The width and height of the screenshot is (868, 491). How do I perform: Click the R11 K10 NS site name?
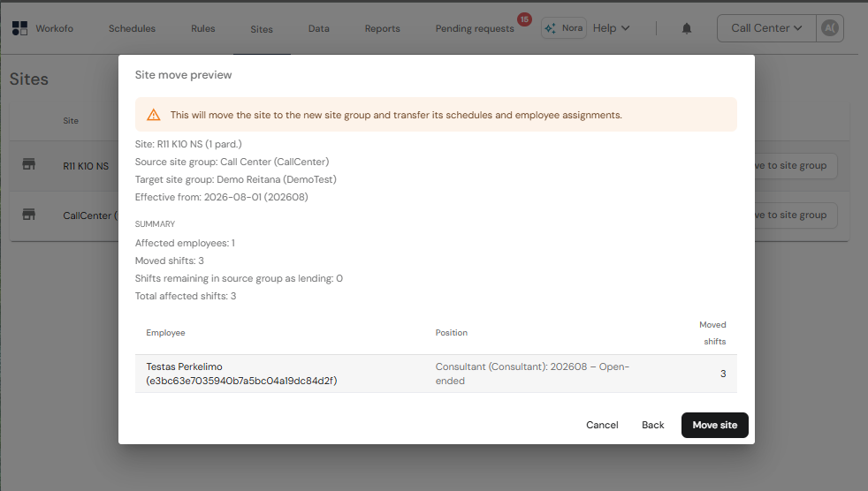pos(86,166)
